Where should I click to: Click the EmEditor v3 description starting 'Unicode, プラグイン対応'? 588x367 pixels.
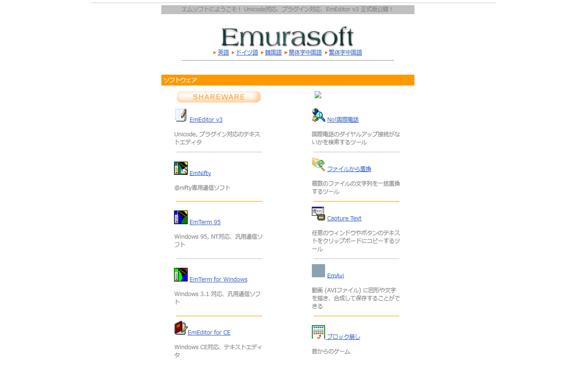(x=217, y=138)
